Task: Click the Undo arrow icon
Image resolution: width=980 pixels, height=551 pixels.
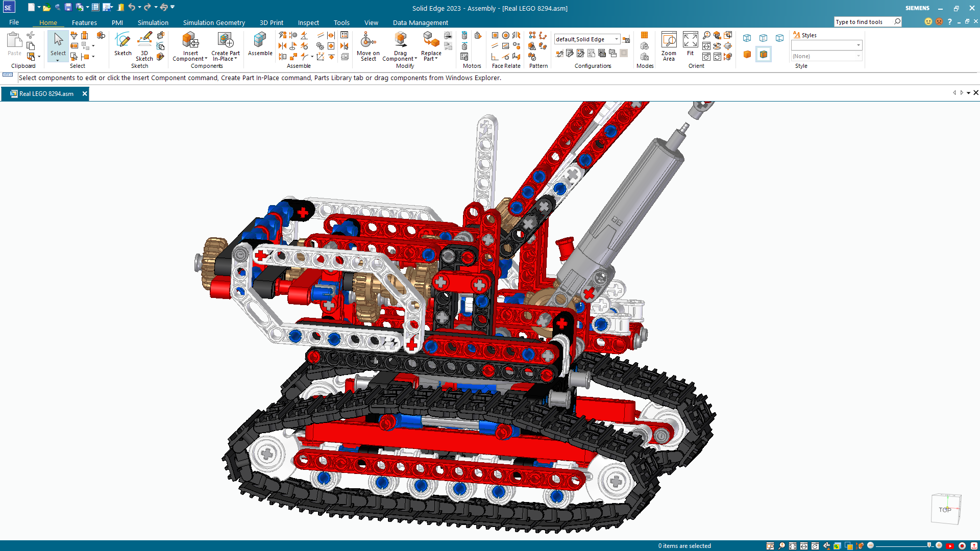Action: [x=132, y=7]
